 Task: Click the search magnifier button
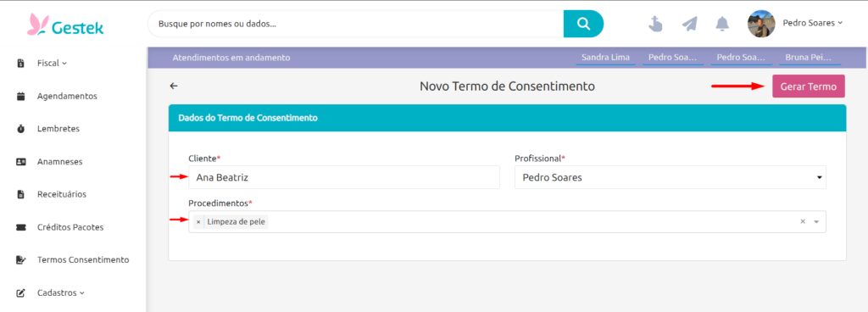point(583,24)
